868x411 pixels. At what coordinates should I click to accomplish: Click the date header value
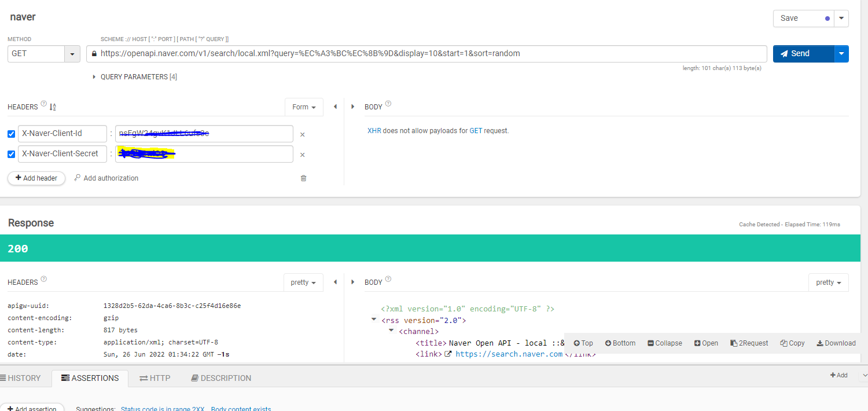click(x=166, y=354)
